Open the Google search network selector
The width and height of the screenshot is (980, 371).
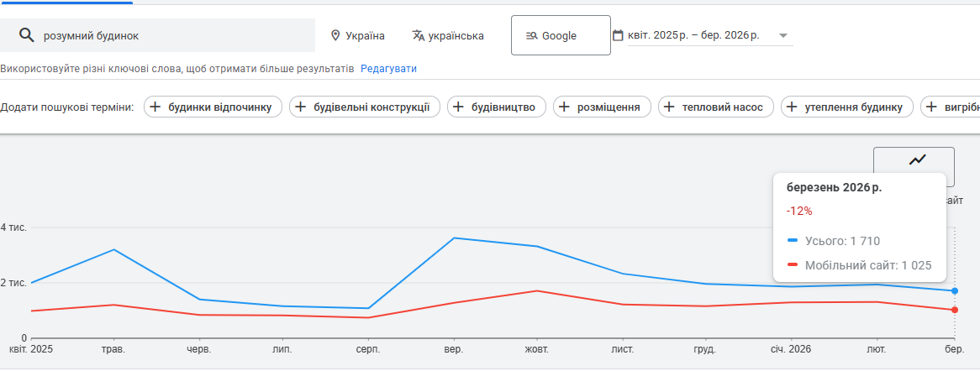(x=561, y=36)
